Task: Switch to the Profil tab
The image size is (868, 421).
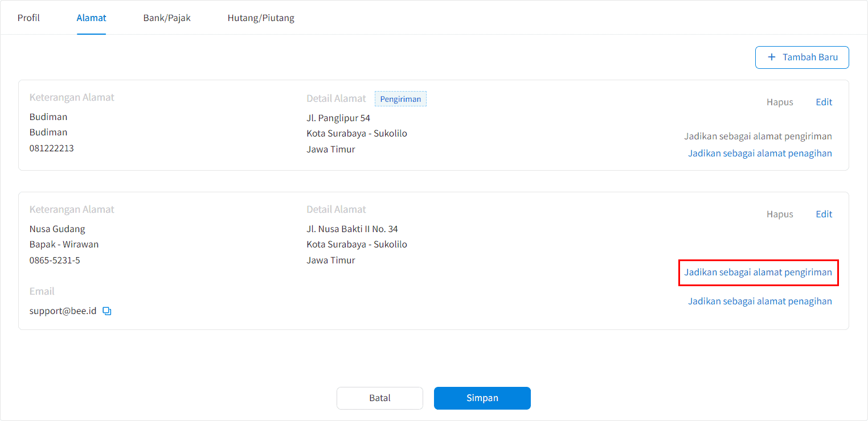Action: point(28,18)
